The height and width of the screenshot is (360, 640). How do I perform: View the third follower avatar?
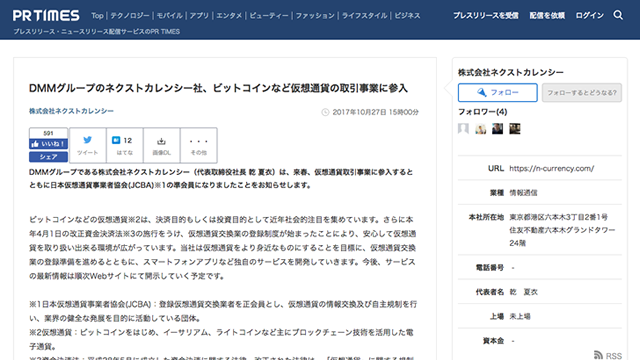point(498,129)
